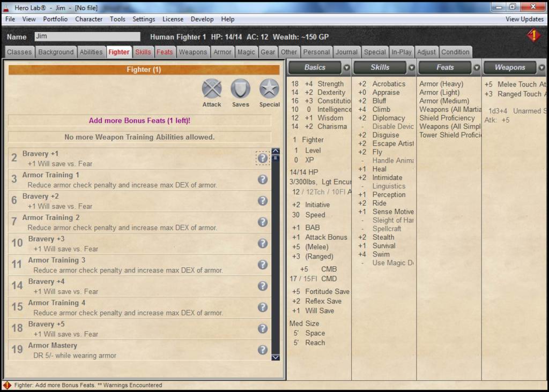This screenshot has height=392, width=549.
Task: Switch to the red Feats tab
Action: click(x=165, y=52)
